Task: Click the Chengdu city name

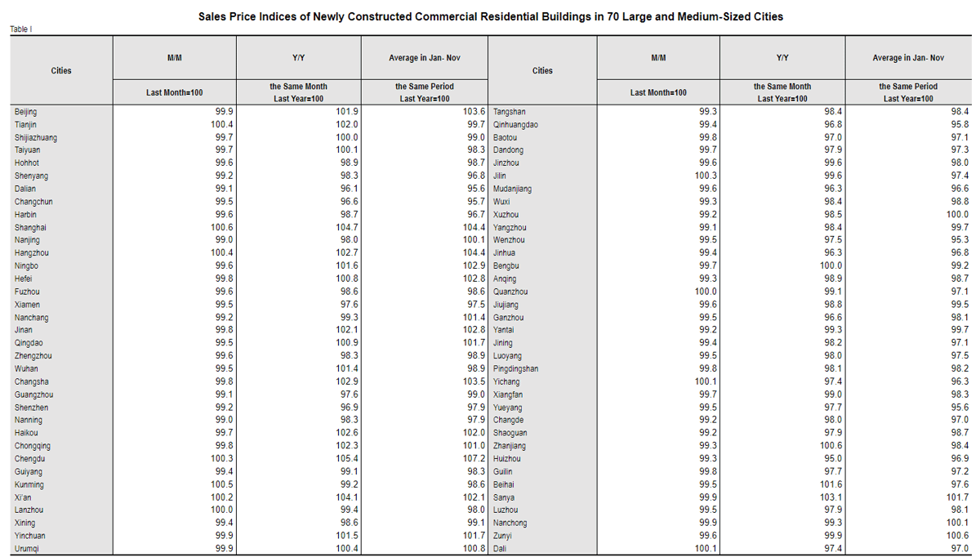Action: click(x=29, y=459)
